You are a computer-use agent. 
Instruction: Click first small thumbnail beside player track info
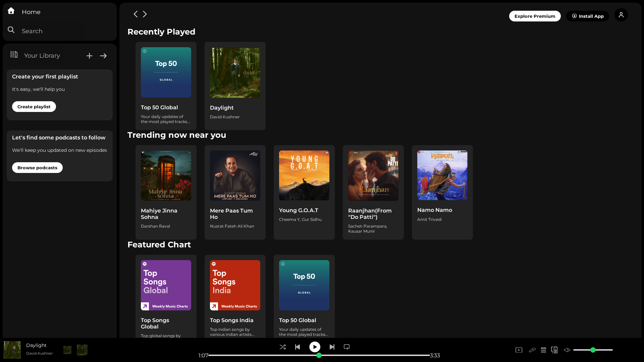(x=67, y=350)
